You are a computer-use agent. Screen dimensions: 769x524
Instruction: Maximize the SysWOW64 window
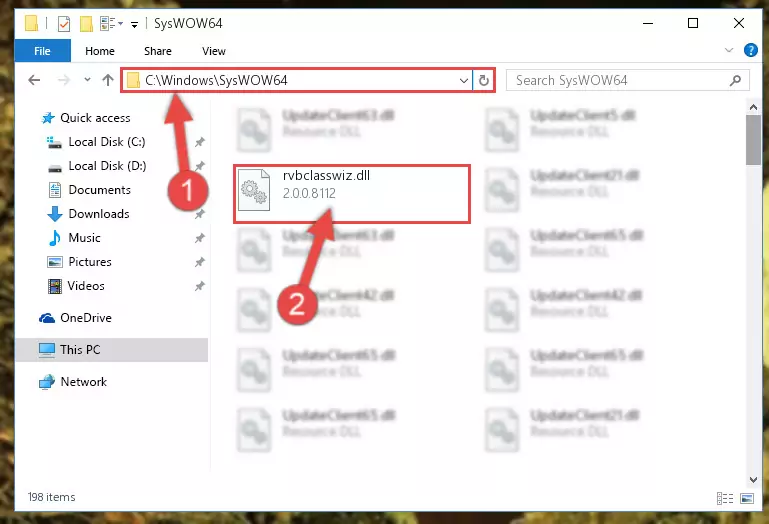tap(693, 23)
